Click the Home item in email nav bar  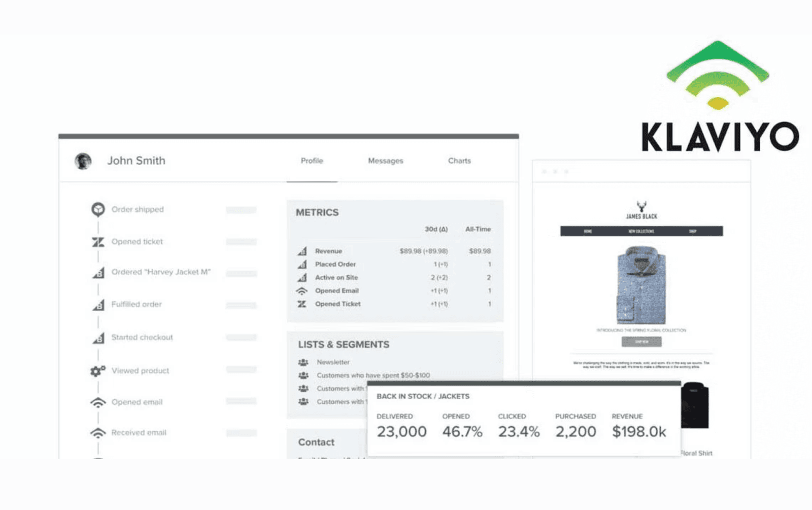[588, 231]
